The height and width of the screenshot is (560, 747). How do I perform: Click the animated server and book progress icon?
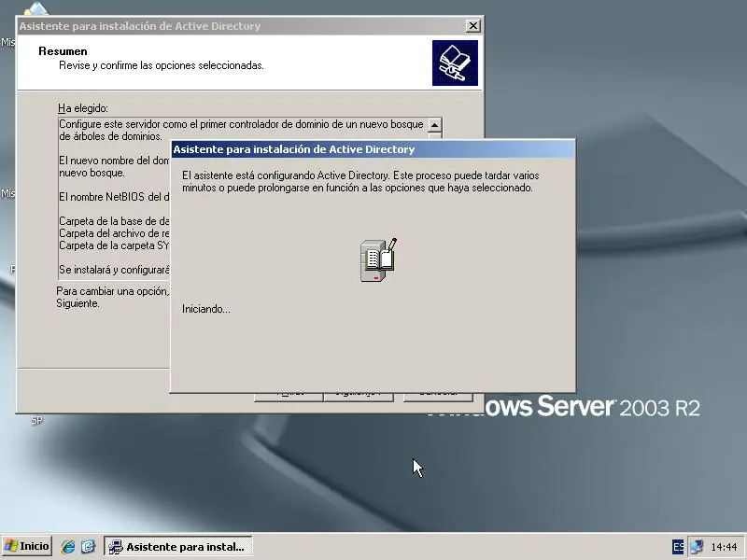[378, 260]
